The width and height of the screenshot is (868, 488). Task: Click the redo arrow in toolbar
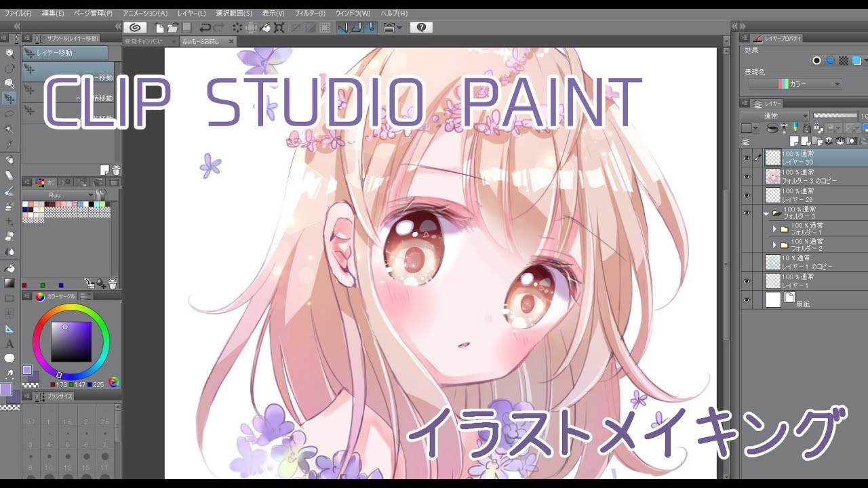(219, 28)
